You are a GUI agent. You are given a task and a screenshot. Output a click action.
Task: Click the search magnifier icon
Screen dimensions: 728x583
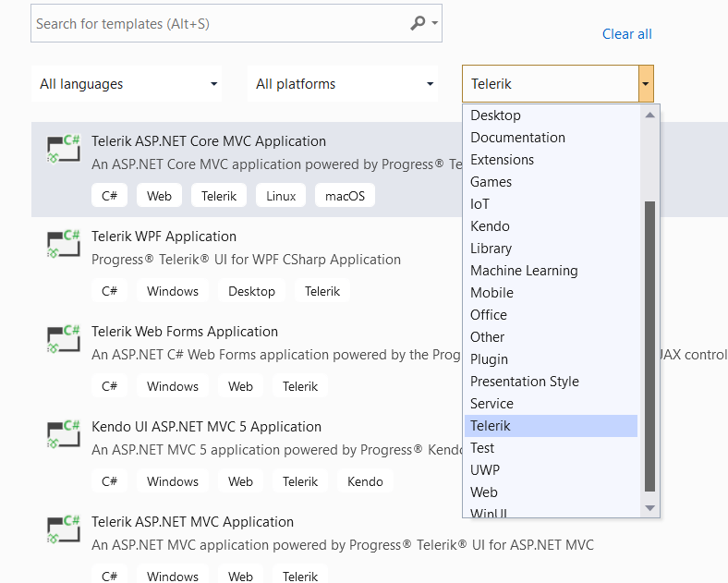point(418,23)
